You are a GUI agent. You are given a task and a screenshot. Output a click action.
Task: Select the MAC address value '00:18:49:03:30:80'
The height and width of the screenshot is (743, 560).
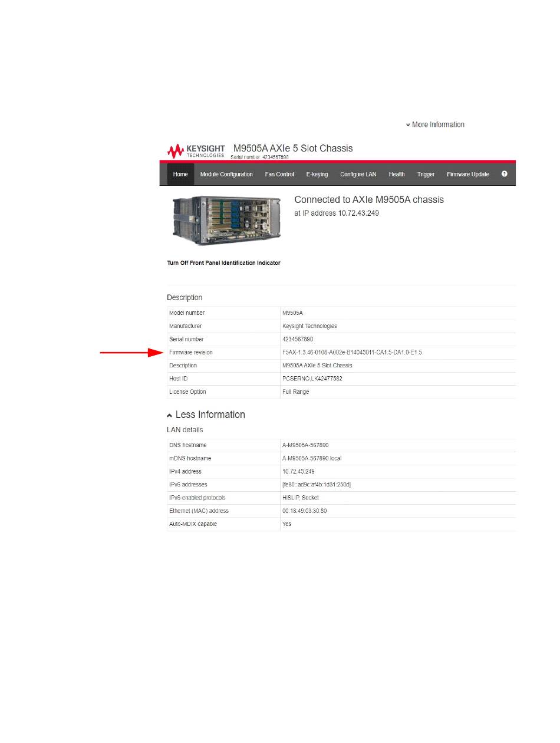[x=305, y=511]
